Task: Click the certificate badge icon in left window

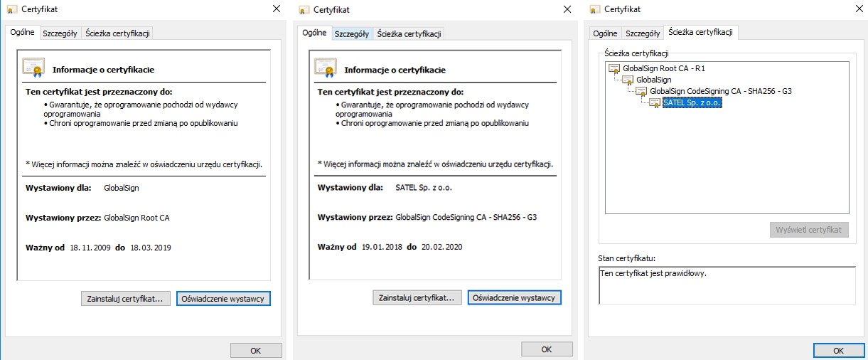Action: (x=33, y=68)
